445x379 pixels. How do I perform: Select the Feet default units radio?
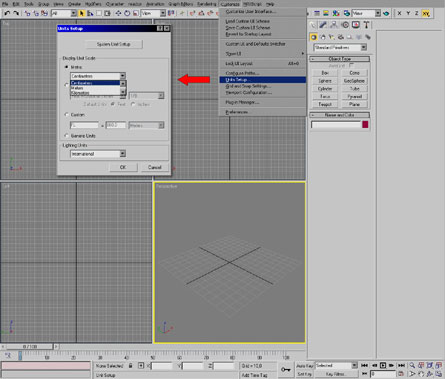[113, 104]
